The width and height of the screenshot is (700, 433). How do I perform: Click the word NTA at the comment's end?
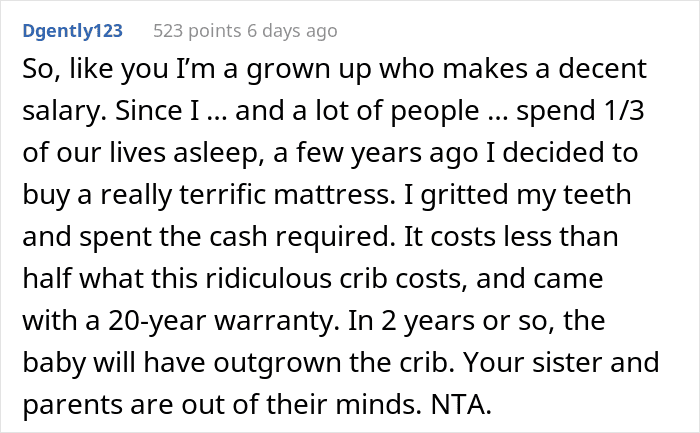pos(461,404)
